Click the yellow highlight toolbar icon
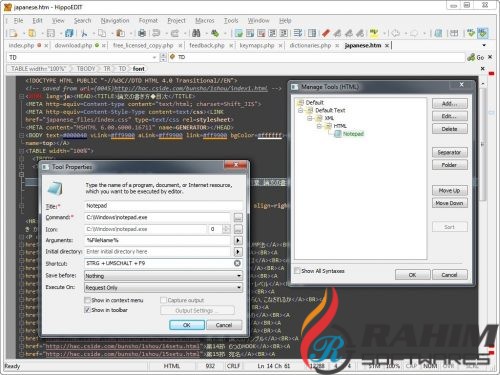 click(x=374, y=33)
